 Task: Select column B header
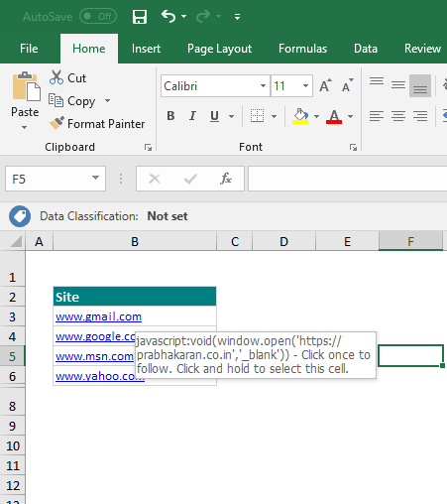[x=135, y=241]
